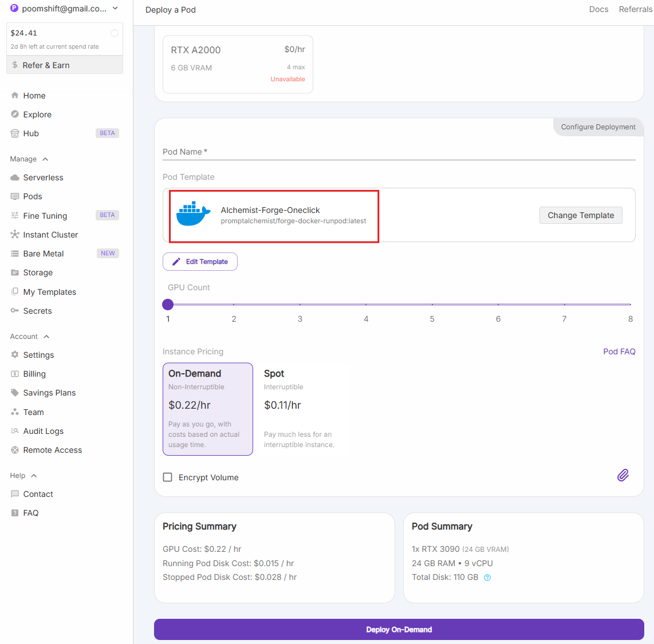654x644 pixels.
Task: Click the balance refresh spinner icon
Action: [115, 33]
